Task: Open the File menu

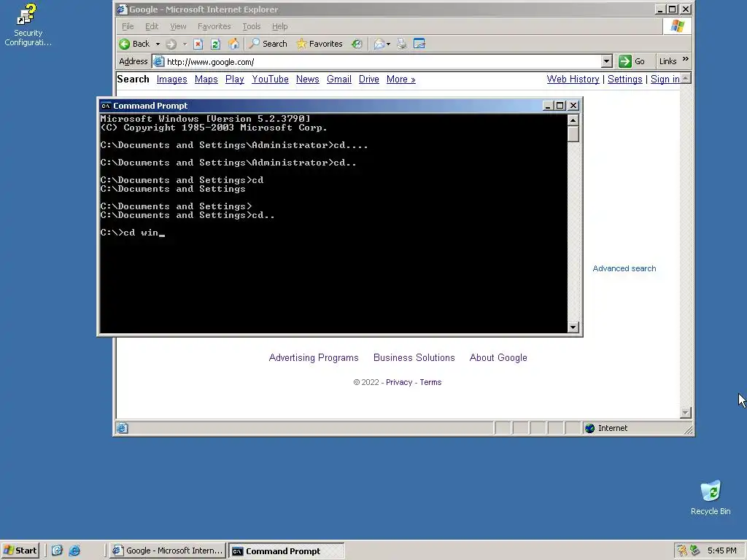Action: [128, 26]
